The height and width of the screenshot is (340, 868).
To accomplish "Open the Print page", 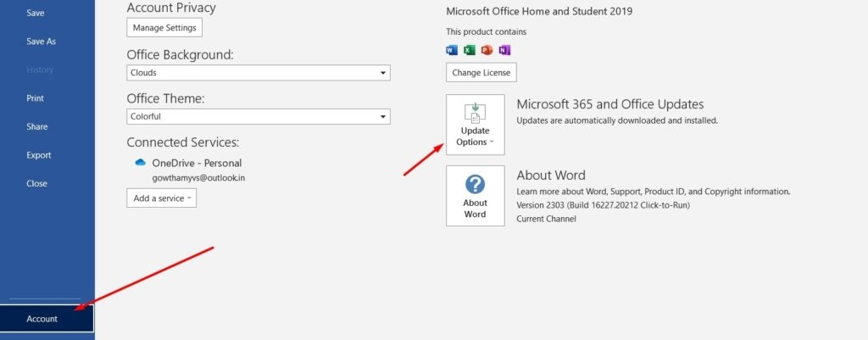I will (35, 98).
